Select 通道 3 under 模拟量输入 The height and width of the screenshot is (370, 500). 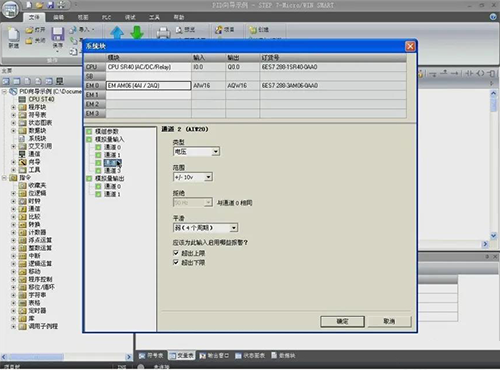click(112, 171)
